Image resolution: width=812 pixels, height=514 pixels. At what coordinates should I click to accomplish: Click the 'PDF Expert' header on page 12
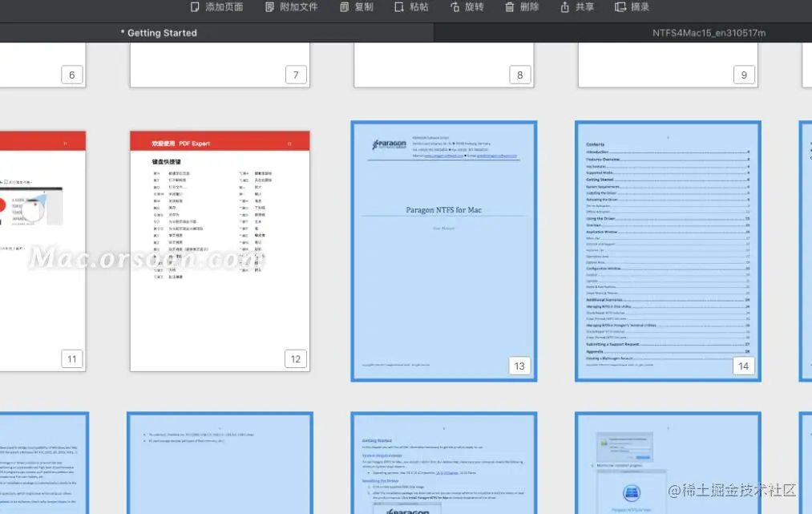194,144
